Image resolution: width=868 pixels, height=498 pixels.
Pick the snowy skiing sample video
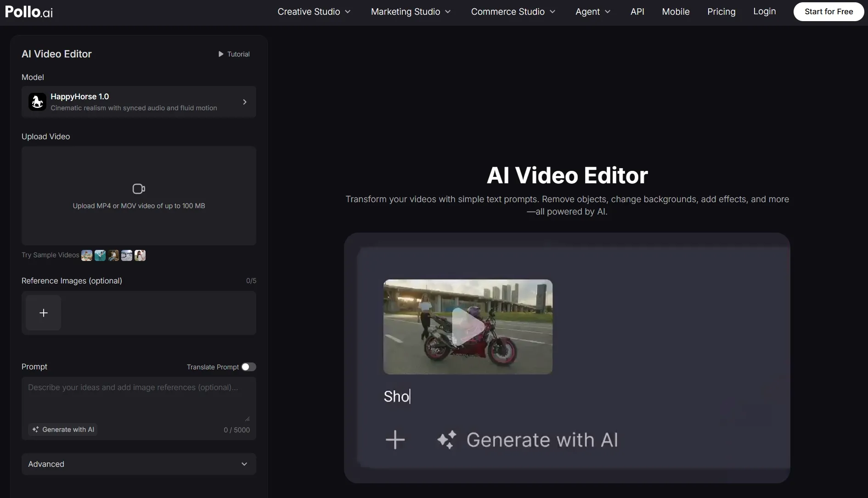click(x=127, y=255)
